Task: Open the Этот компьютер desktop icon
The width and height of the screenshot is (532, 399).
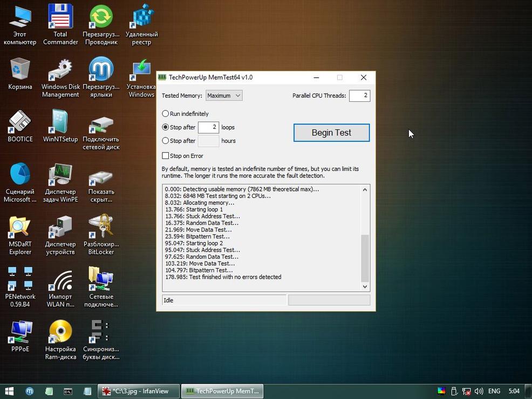Action: [x=20, y=24]
